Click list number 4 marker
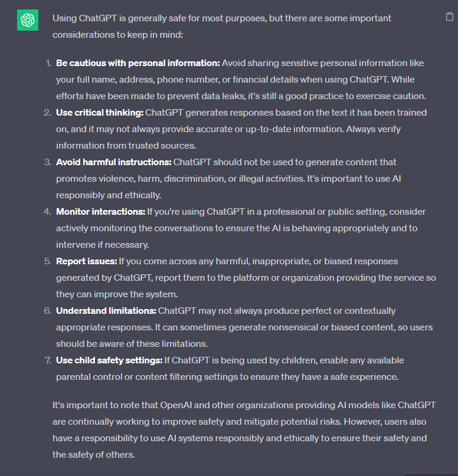The image size is (458, 476). pos(48,212)
